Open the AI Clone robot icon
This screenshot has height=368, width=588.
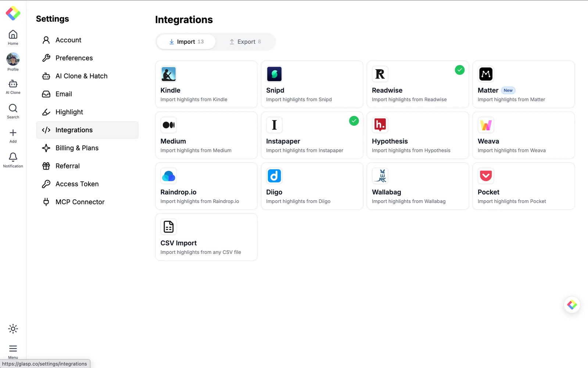(x=13, y=84)
